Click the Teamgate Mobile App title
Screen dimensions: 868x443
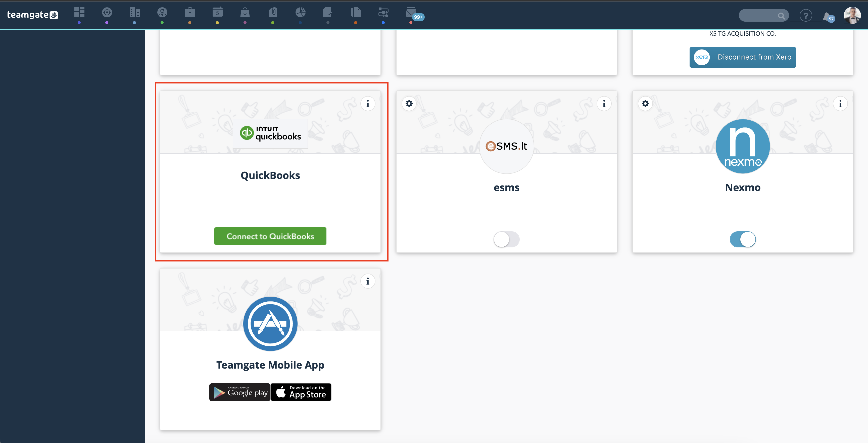tap(270, 365)
